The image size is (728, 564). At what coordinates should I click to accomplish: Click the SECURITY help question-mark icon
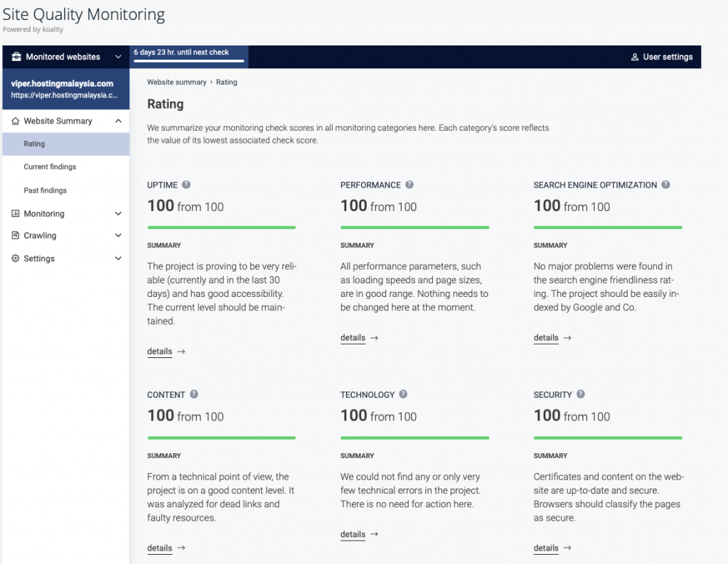[x=580, y=394]
